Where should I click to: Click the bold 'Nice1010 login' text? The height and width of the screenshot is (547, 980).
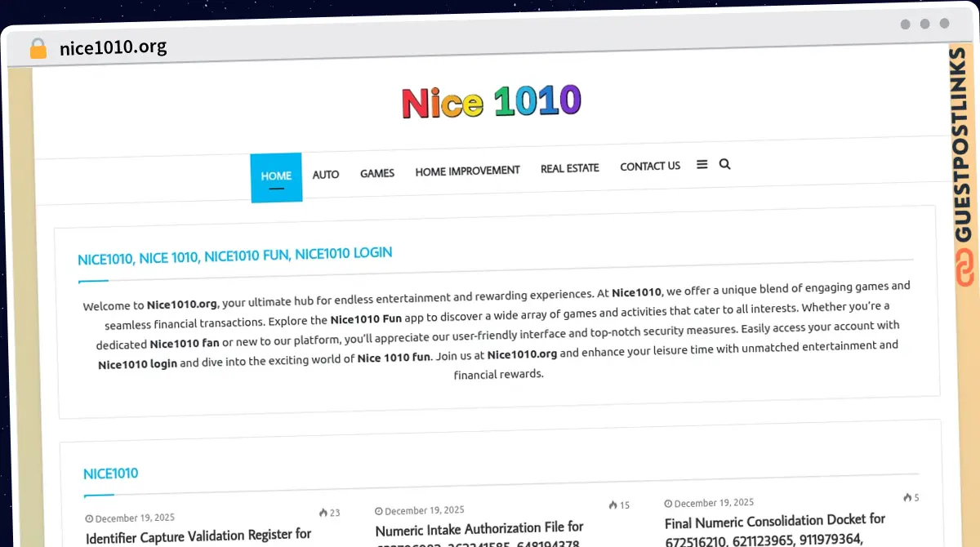pyautogui.click(x=137, y=363)
